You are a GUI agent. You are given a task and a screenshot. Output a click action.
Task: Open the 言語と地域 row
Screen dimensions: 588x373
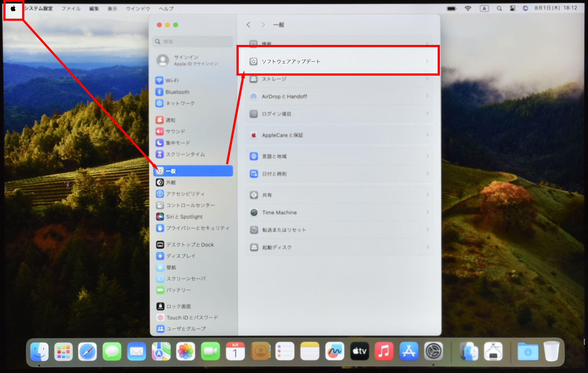(339, 156)
